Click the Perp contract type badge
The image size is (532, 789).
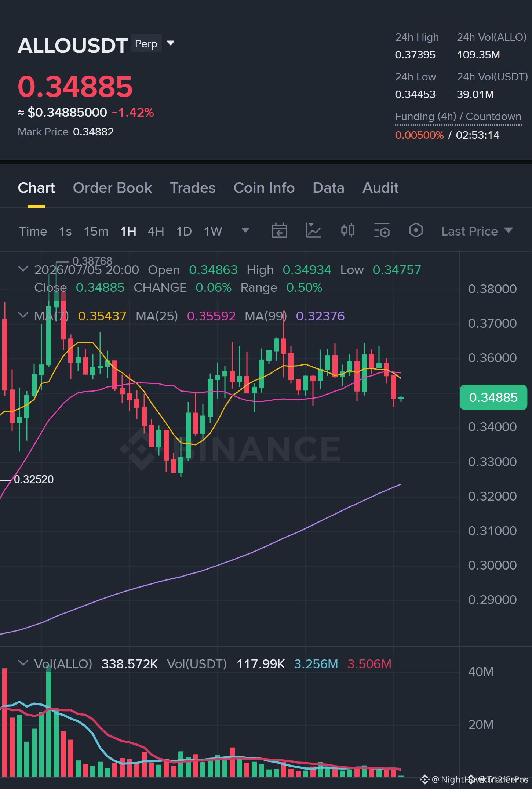click(x=146, y=44)
